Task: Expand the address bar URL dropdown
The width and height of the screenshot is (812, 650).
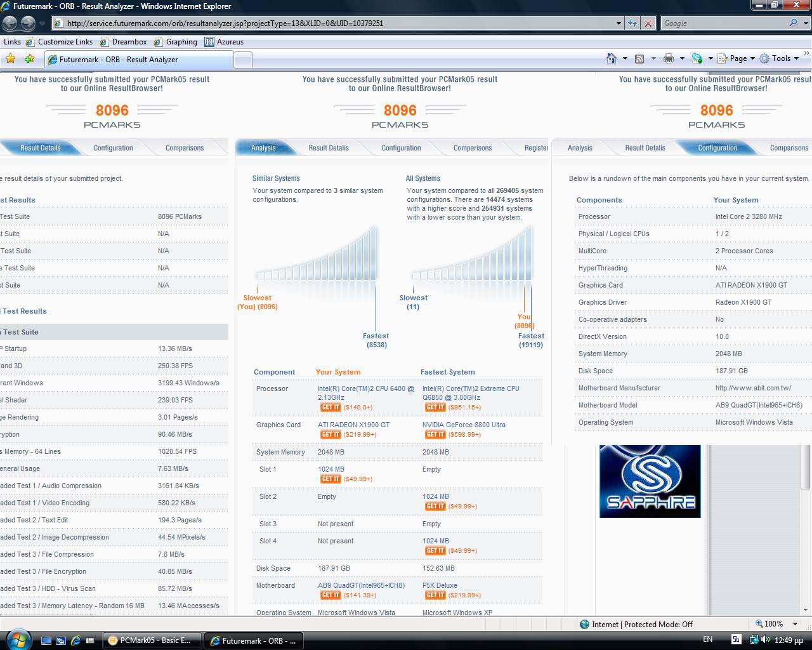Action: (619, 23)
